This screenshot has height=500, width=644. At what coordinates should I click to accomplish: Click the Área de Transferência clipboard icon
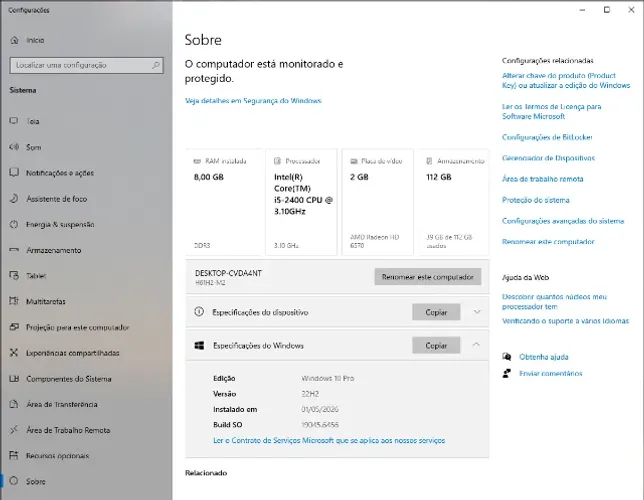click(x=14, y=404)
